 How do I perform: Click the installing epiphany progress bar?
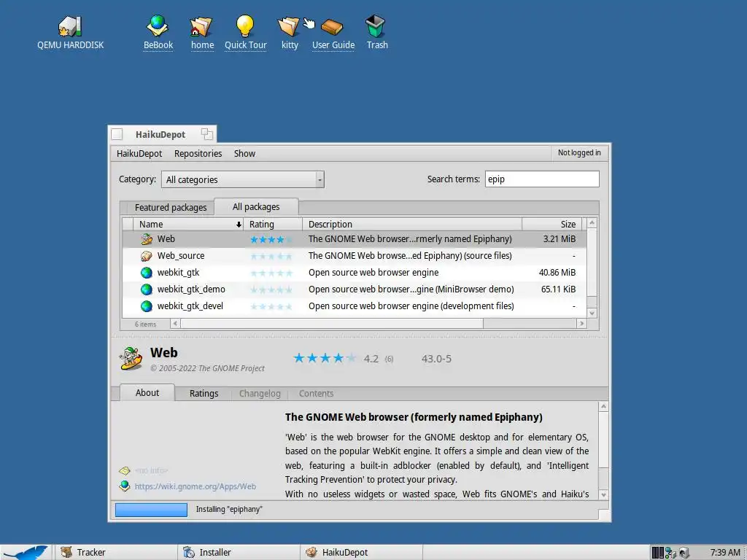[151, 510]
